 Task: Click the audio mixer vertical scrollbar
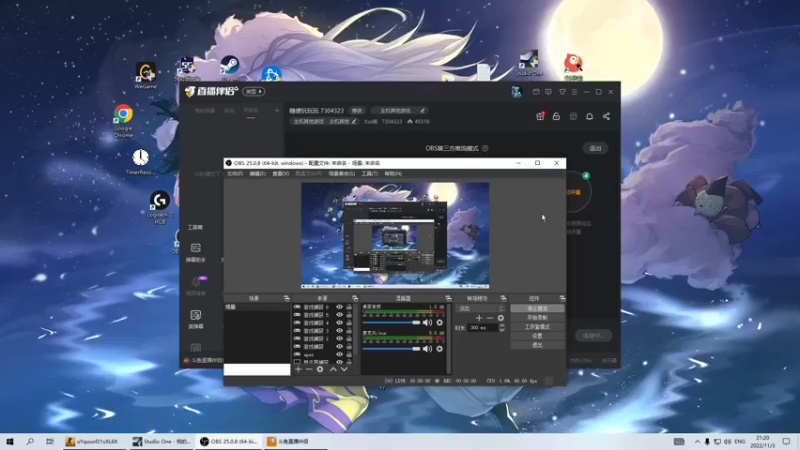point(448,339)
